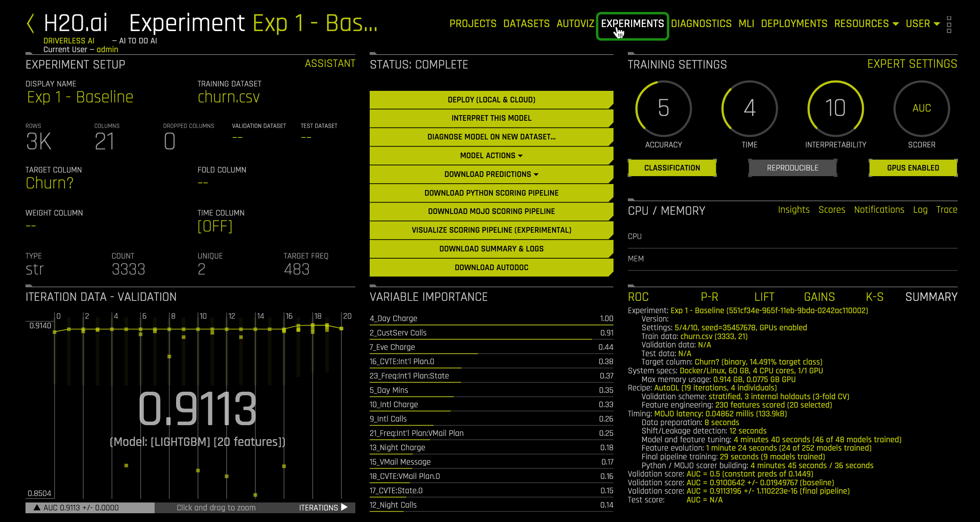The height and width of the screenshot is (522, 980).
Task: Click the AUC scorer dial
Action: coord(921,108)
